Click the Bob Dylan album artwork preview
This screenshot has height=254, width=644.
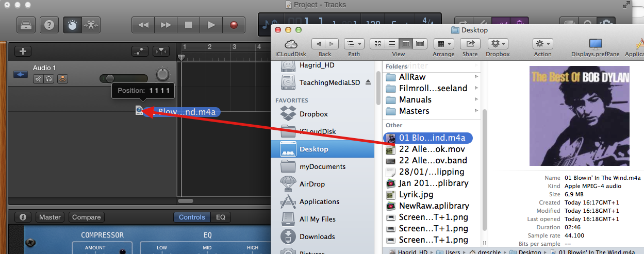click(580, 115)
